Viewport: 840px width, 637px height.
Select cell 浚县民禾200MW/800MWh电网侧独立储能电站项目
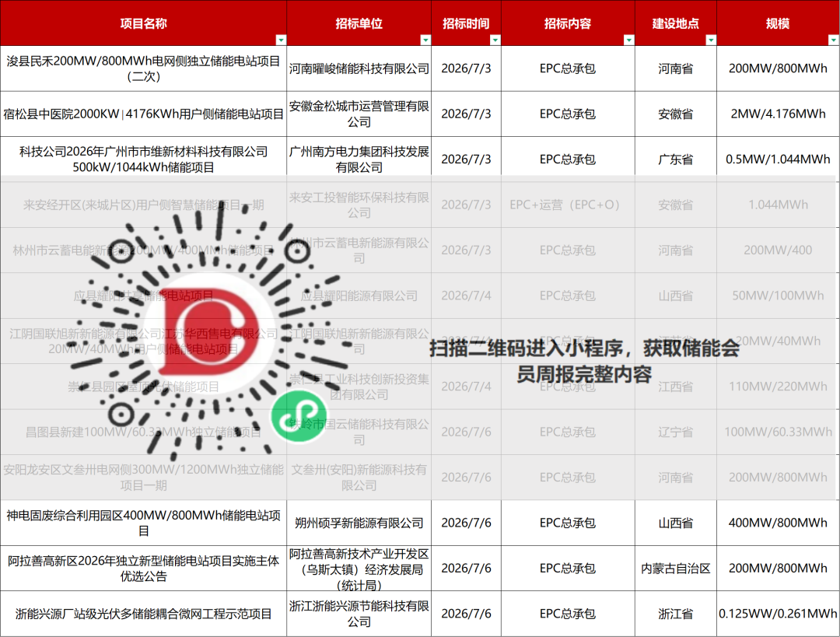tap(144, 68)
